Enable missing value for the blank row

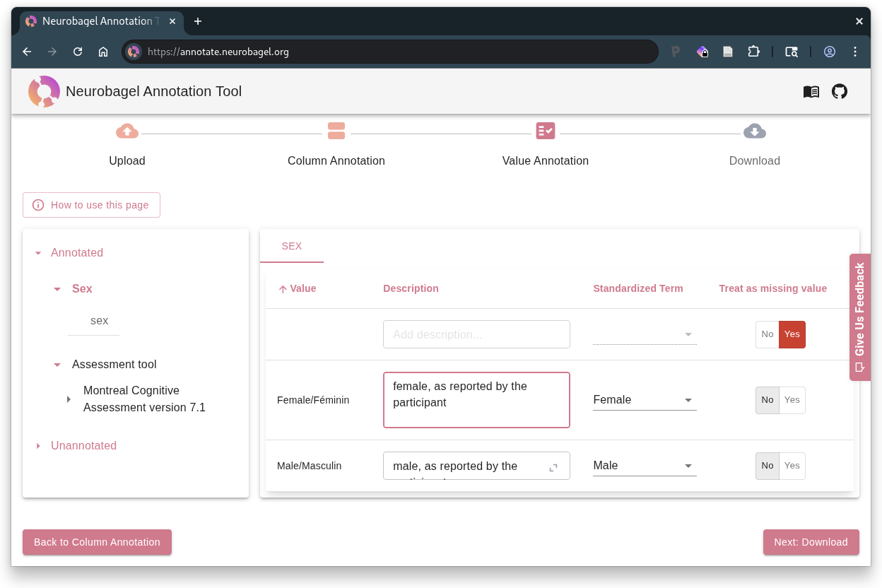point(792,334)
